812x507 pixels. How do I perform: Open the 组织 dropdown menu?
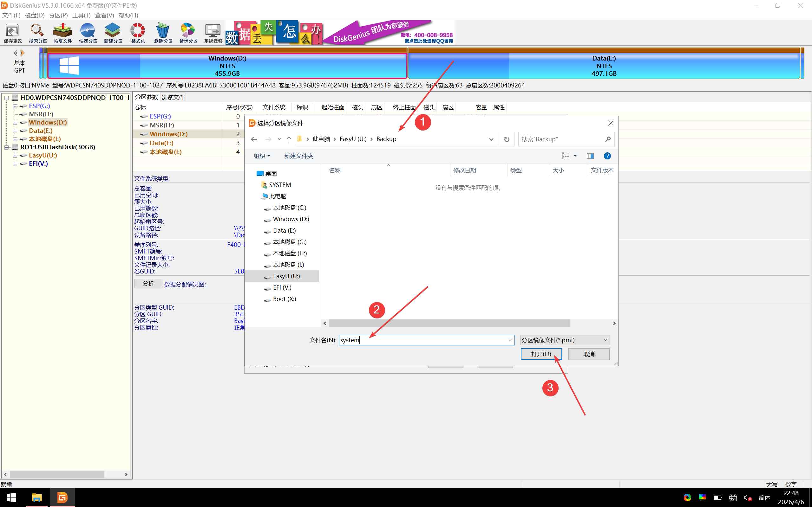pos(262,156)
